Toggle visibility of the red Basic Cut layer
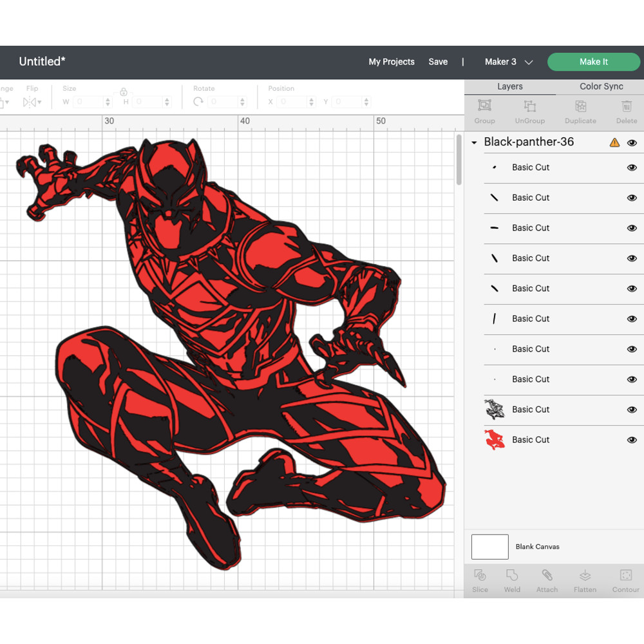Screen dimensions: 644x644 point(632,440)
